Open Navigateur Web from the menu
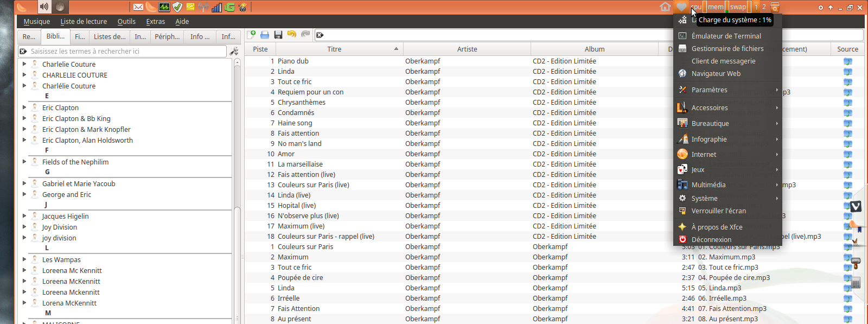 tap(727, 73)
